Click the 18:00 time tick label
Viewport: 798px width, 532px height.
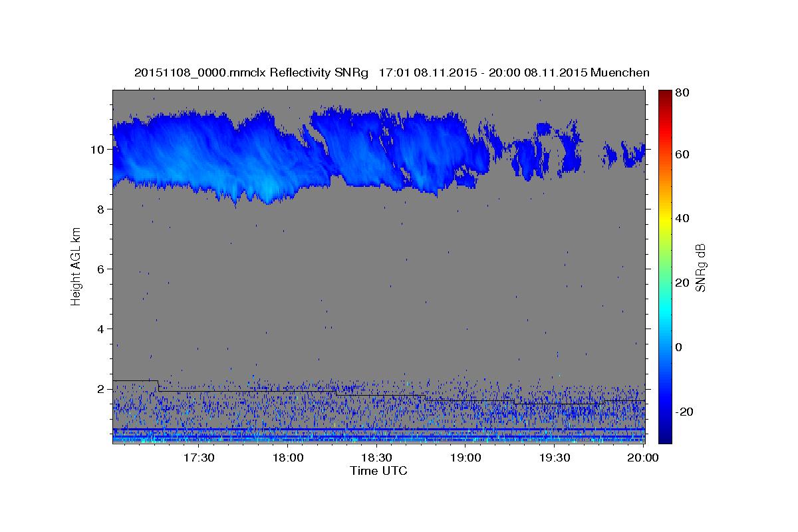(288, 458)
